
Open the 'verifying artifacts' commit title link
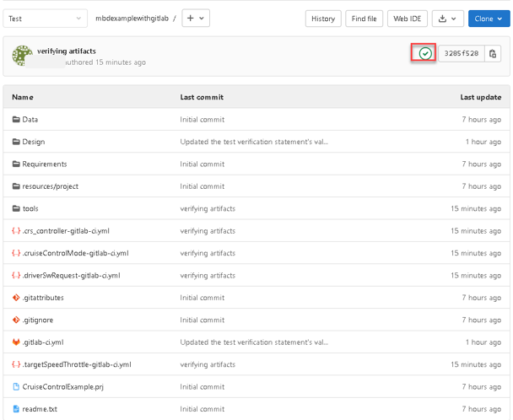66,51
